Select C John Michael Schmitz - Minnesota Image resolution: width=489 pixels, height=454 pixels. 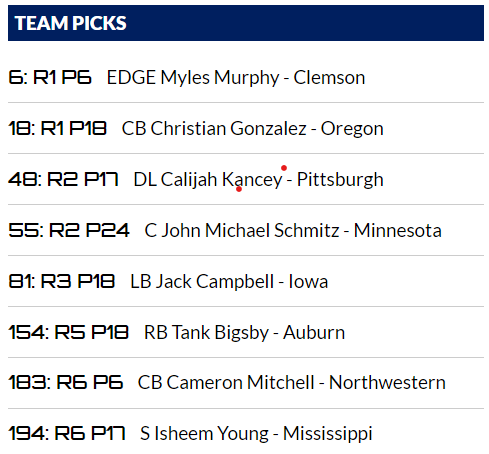tap(293, 231)
